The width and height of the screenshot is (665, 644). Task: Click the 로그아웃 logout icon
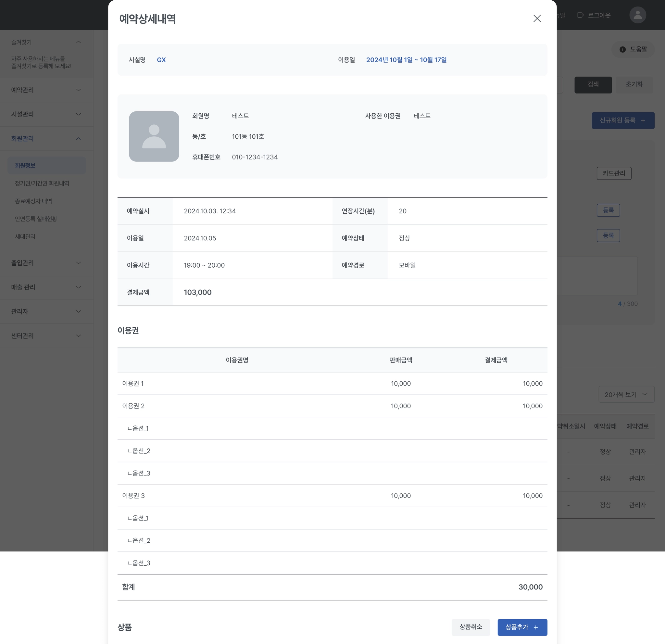(x=581, y=15)
